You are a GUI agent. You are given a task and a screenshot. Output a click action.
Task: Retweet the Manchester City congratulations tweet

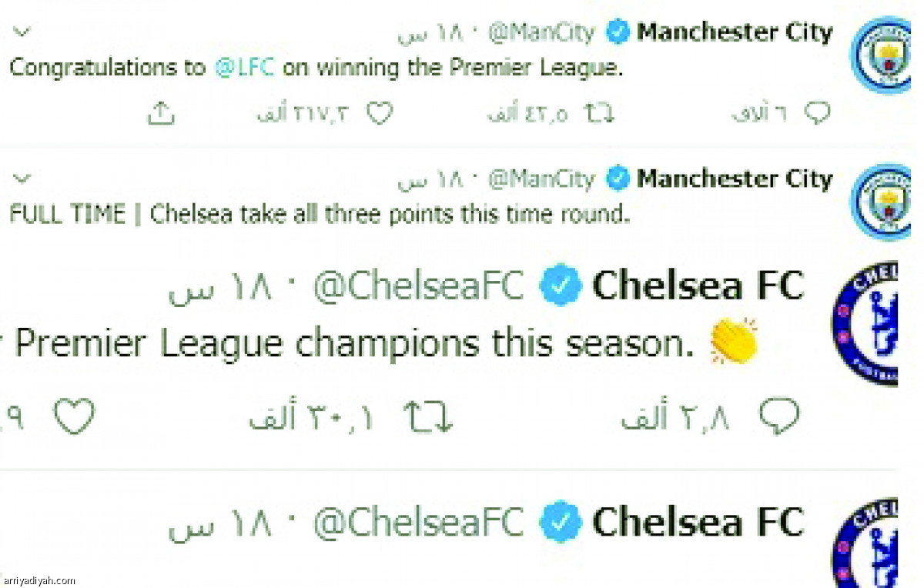pos(598,114)
